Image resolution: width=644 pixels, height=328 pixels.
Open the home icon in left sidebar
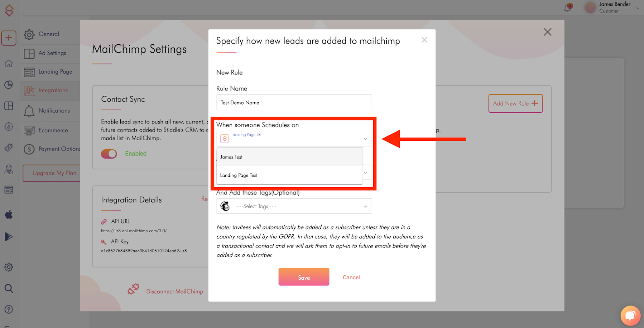tap(8, 64)
